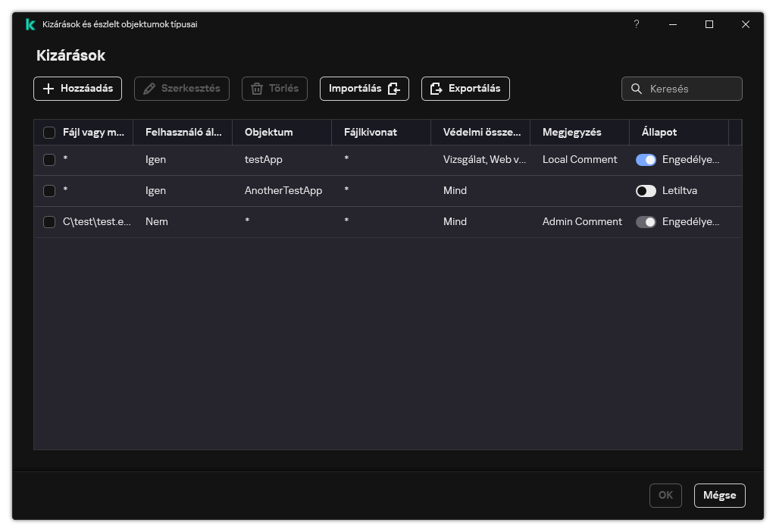Click the Kaspersky logo icon in title bar
The width and height of the screenshot is (776, 532).
coord(30,24)
